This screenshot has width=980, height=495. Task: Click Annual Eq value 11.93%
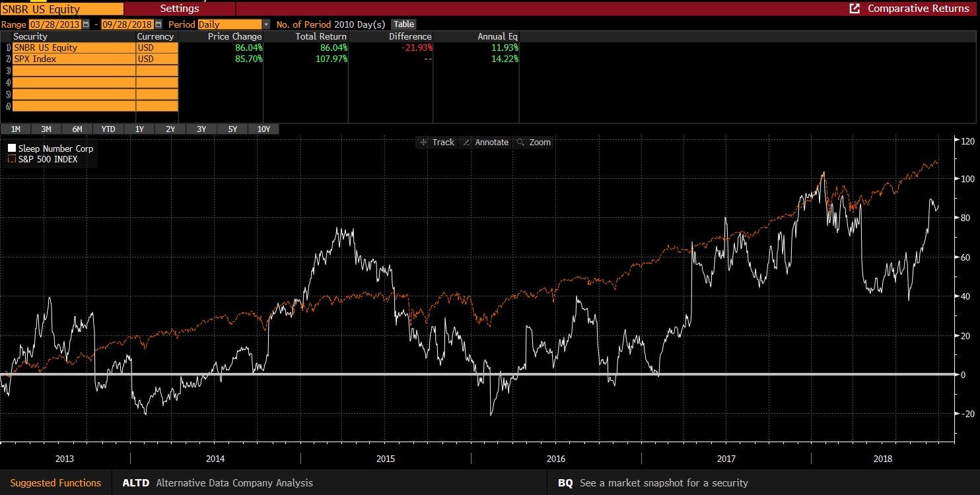[x=505, y=48]
